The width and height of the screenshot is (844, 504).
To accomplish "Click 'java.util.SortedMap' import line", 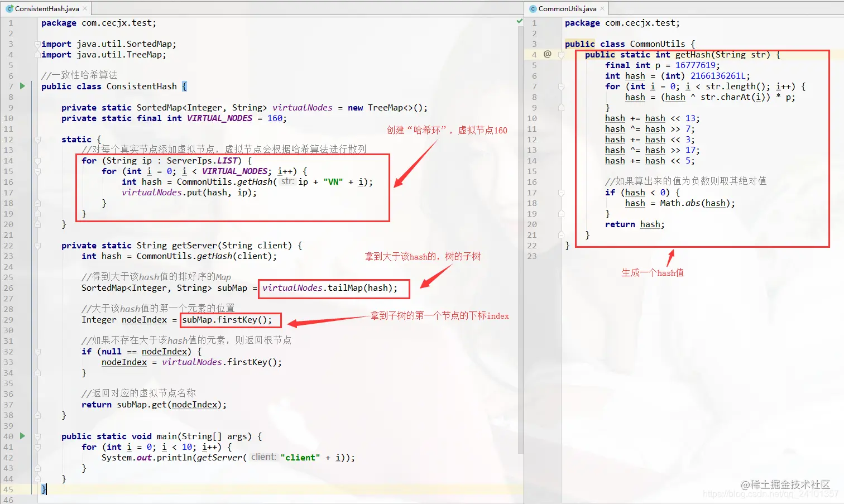I will coord(126,44).
